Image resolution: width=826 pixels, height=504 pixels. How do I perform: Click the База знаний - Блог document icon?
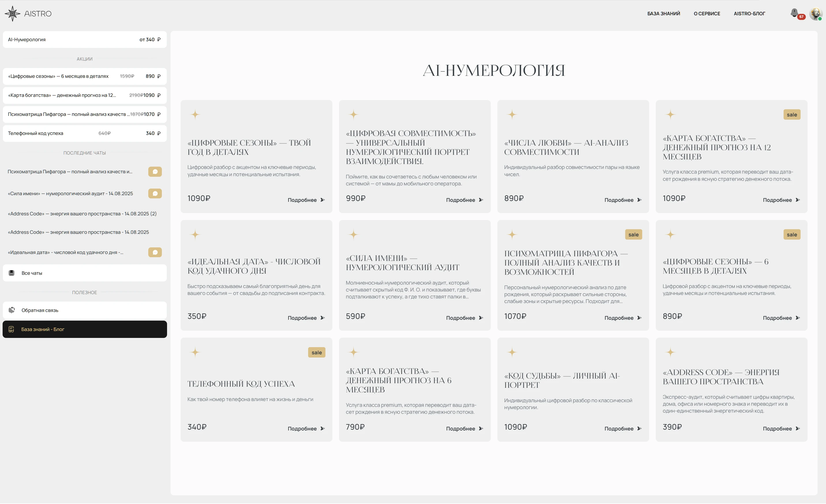[x=12, y=329]
